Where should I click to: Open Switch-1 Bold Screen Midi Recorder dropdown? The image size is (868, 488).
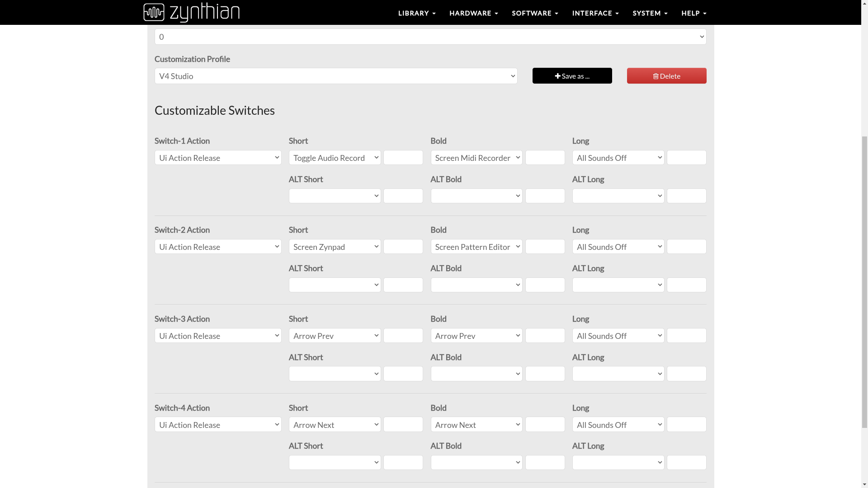coord(476,158)
